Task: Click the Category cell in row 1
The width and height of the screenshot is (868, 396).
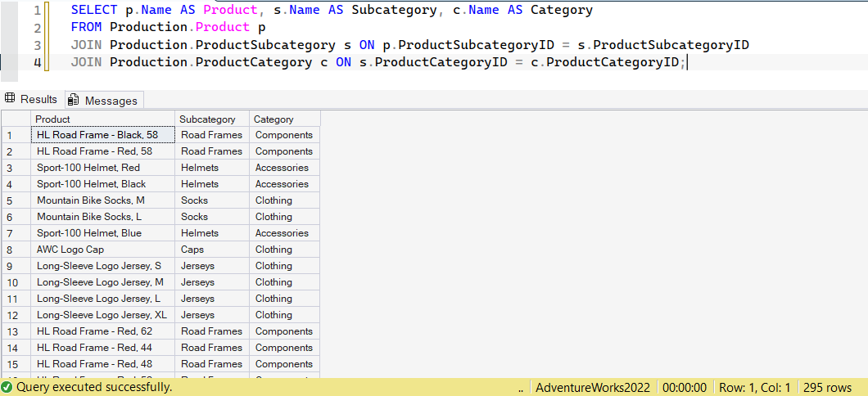Action: pos(284,135)
